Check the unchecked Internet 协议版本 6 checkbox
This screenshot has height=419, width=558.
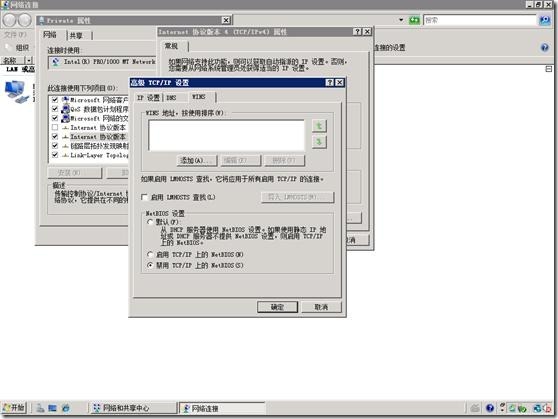[55, 127]
